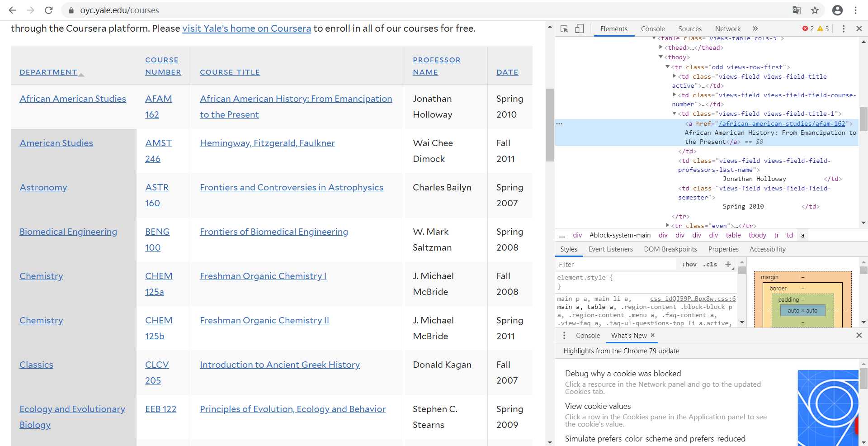Open visit Yale's home on Coursera link

pyautogui.click(x=246, y=28)
